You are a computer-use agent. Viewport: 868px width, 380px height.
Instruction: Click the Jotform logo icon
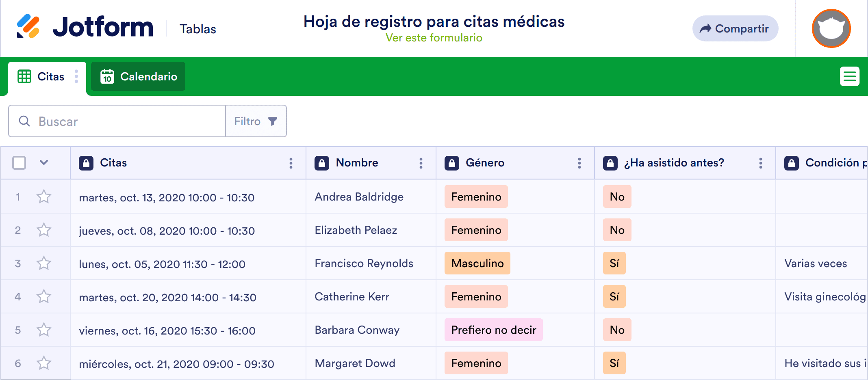click(x=28, y=26)
